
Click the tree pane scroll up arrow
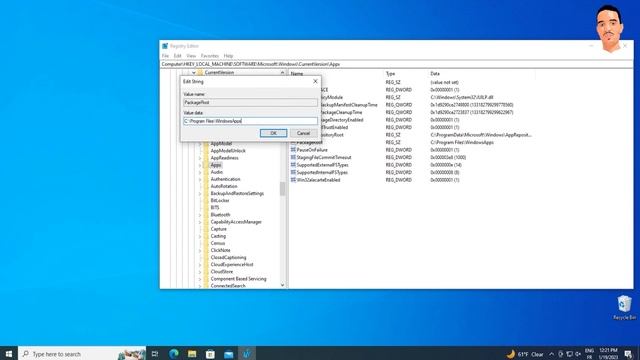click(x=282, y=73)
